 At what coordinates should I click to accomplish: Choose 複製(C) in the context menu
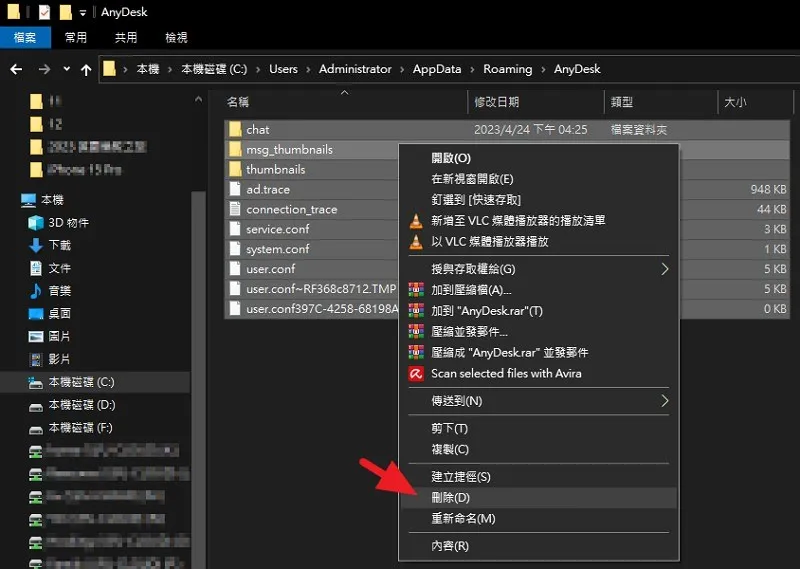coord(539,450)
